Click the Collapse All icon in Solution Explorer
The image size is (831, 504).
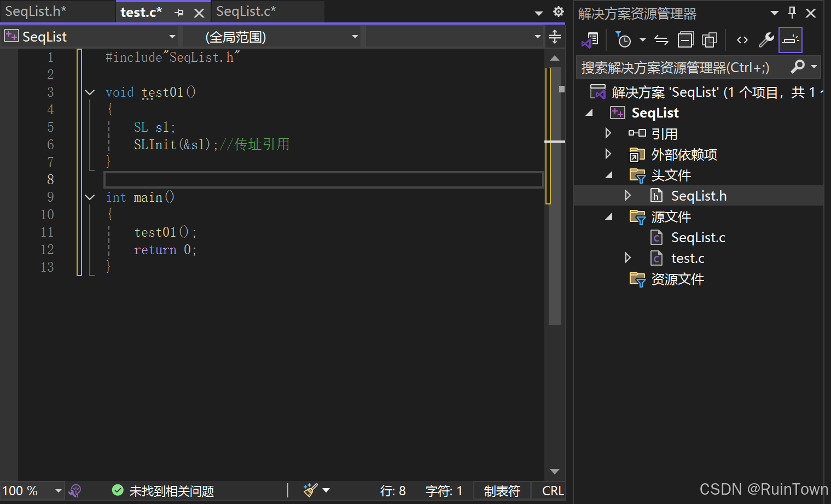(685, 39)
